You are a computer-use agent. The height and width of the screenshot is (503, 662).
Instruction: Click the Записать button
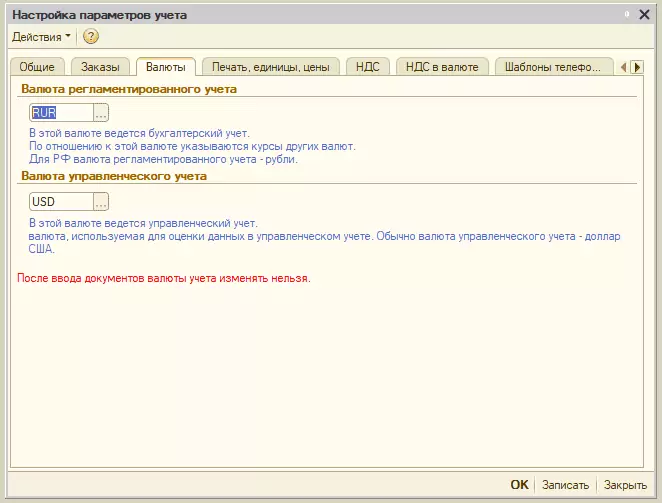click(x=565, y=485)
